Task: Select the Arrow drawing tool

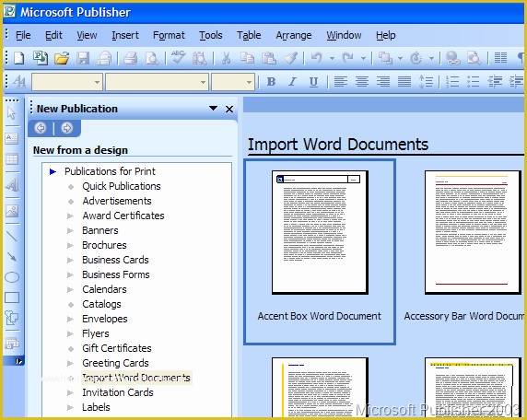Action: (12, 257)
